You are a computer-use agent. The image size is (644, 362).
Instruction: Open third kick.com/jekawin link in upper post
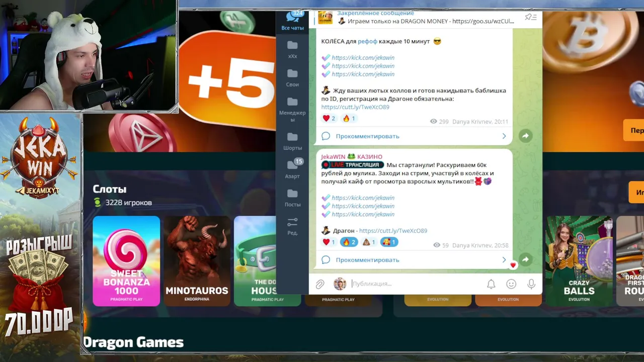(363, 74)
